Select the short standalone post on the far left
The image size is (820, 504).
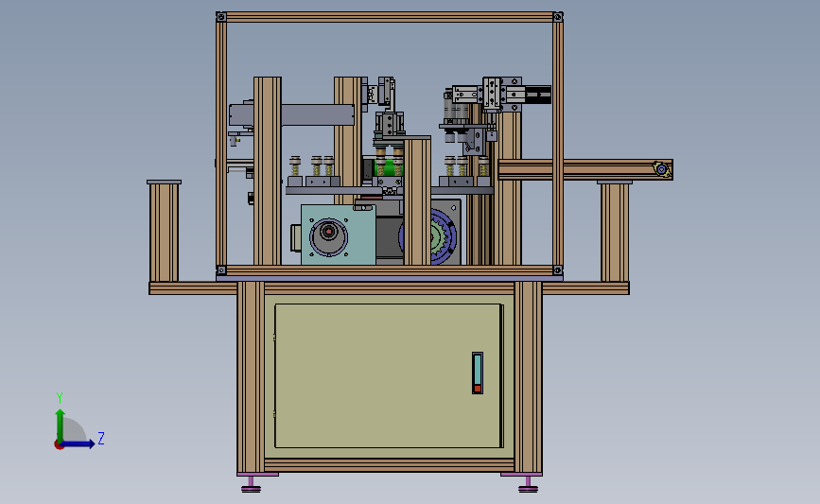click(164, 231)
